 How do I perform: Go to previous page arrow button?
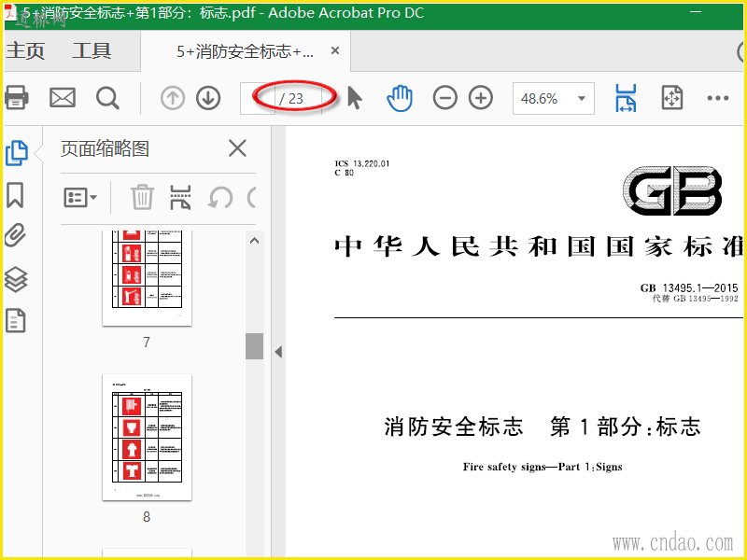173,98
